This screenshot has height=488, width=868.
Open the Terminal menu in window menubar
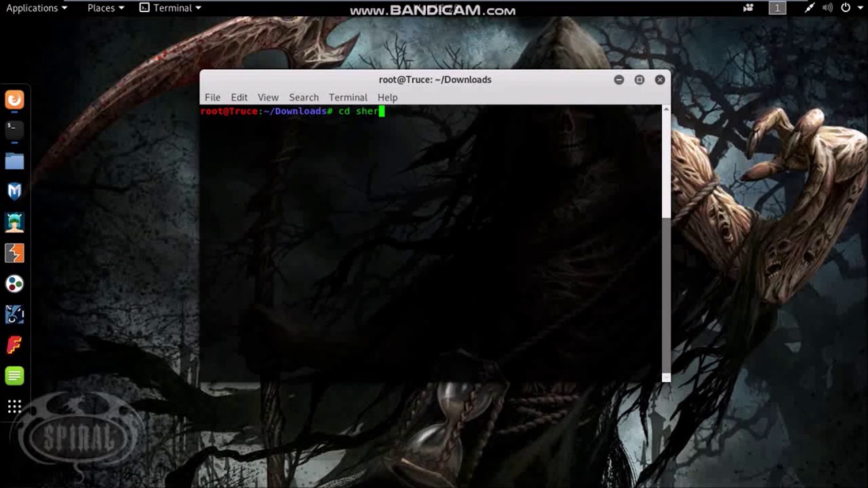click(x=348, y=98)
